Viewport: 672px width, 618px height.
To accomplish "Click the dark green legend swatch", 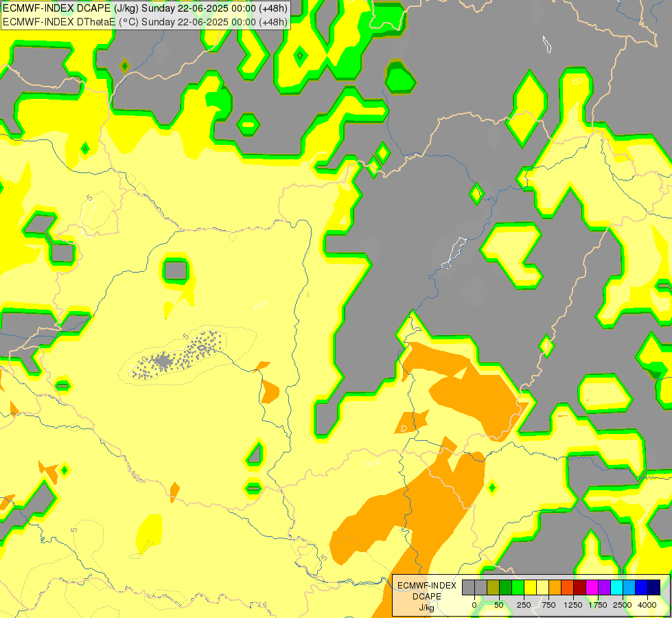I will 505,587.
